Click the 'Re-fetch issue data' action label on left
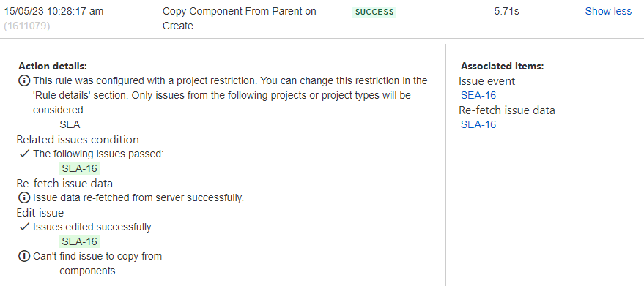The width and height of the screenshot is (644, 286). point(64,183)
